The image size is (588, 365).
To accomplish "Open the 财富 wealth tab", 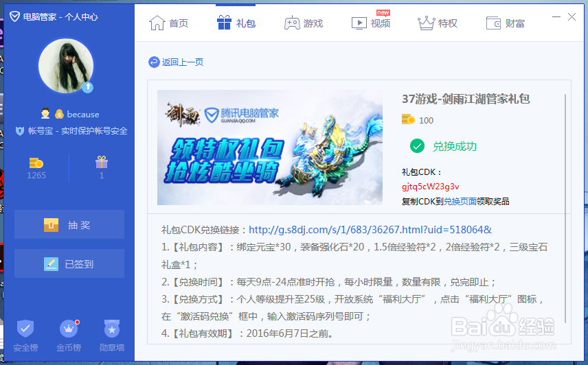I will 505,23.
